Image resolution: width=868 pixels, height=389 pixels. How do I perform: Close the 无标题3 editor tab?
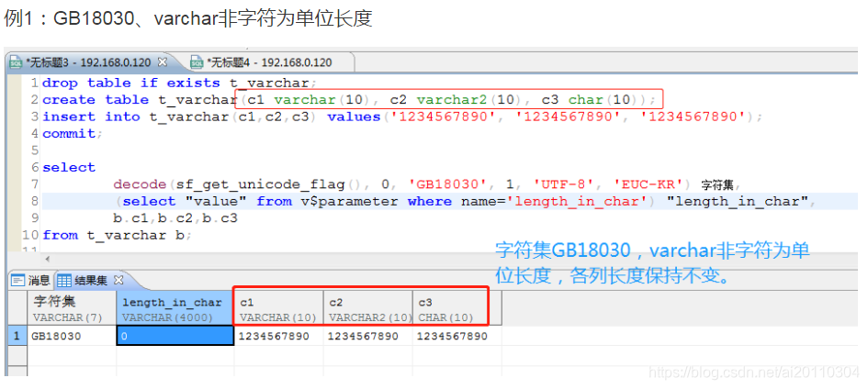[163, 61]
